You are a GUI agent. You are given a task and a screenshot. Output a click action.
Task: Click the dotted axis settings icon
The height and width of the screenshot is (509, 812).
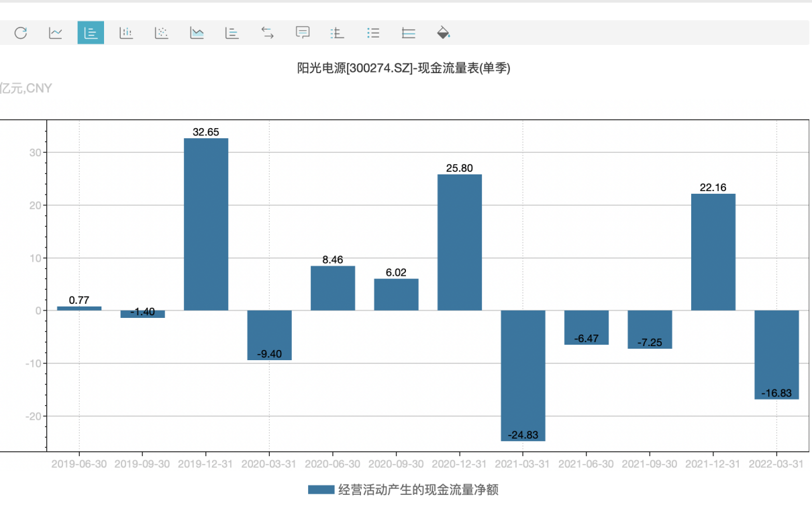pos(338,32)
